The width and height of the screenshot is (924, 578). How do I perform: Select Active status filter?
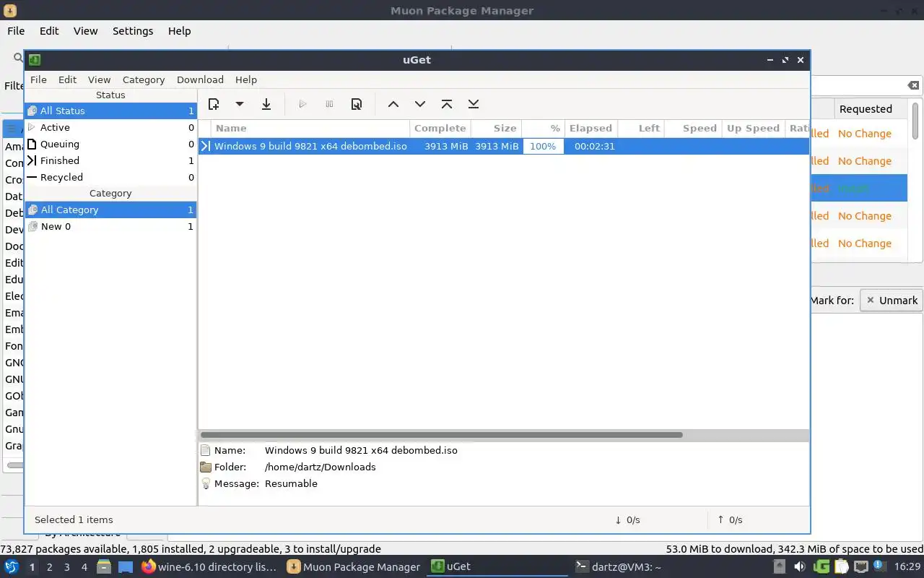pos(110,127)
